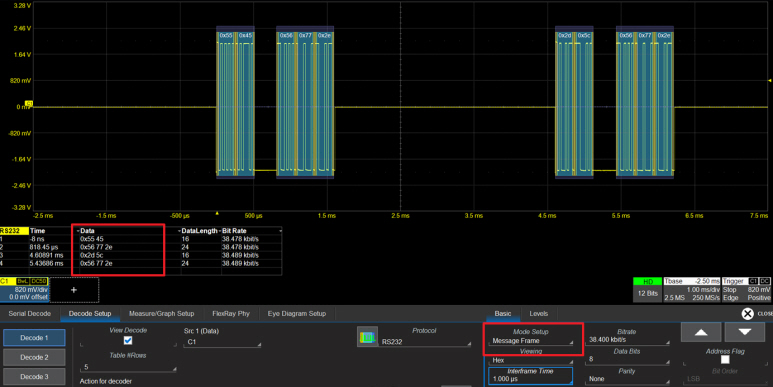
Task: Toggle the Address Flag checkbox
Action: pyautogui.click(x=725, y=360)
